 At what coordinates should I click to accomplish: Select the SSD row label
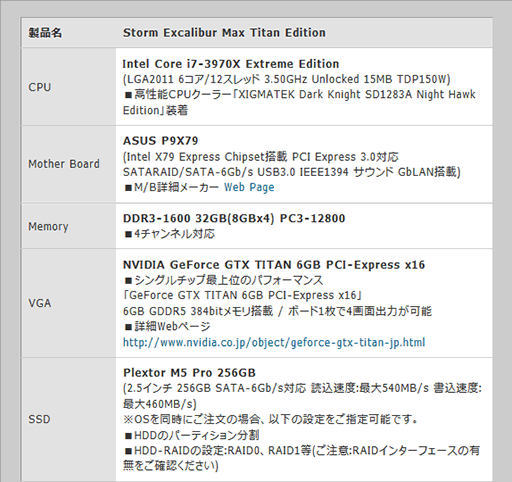pos(39,419)
